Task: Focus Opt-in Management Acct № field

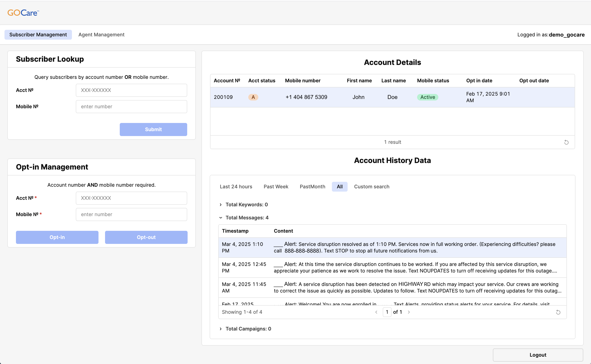Action: click(131, 198)
